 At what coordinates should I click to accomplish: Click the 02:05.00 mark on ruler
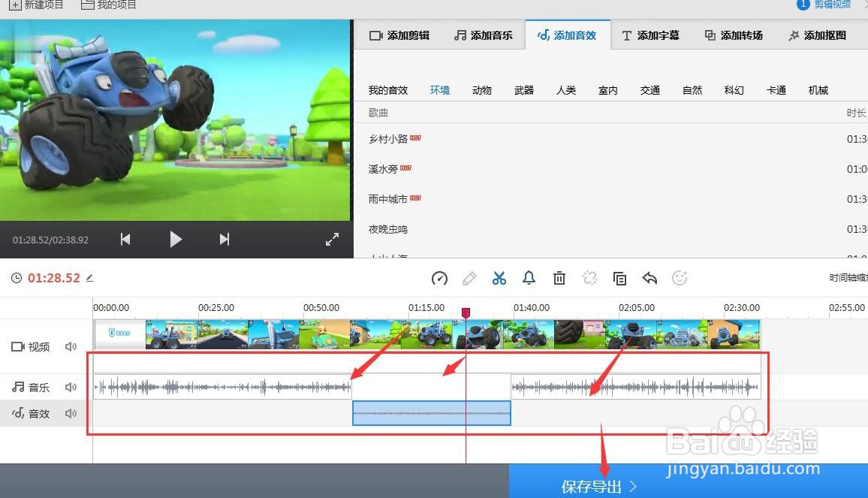tap(637, 307)
